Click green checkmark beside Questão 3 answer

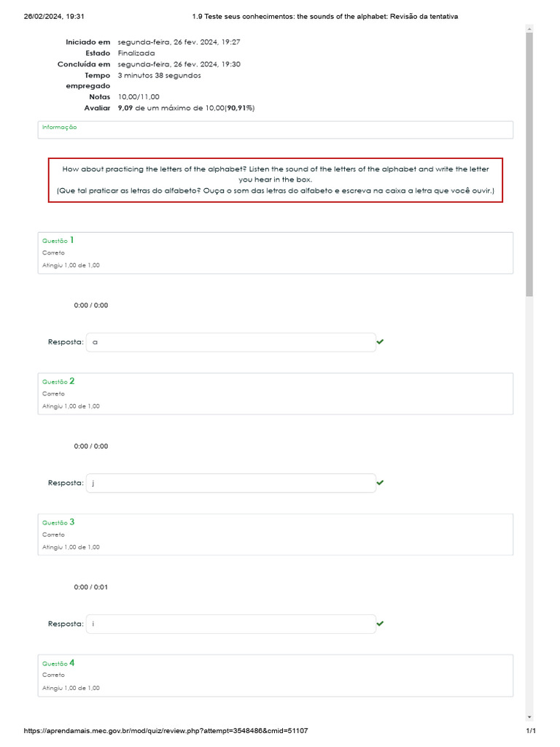point(380,624)
